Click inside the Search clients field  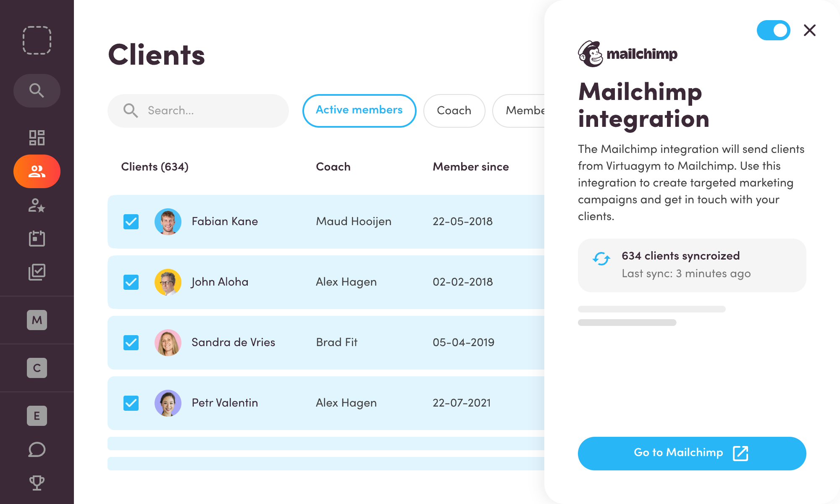(x=197, y=110)
